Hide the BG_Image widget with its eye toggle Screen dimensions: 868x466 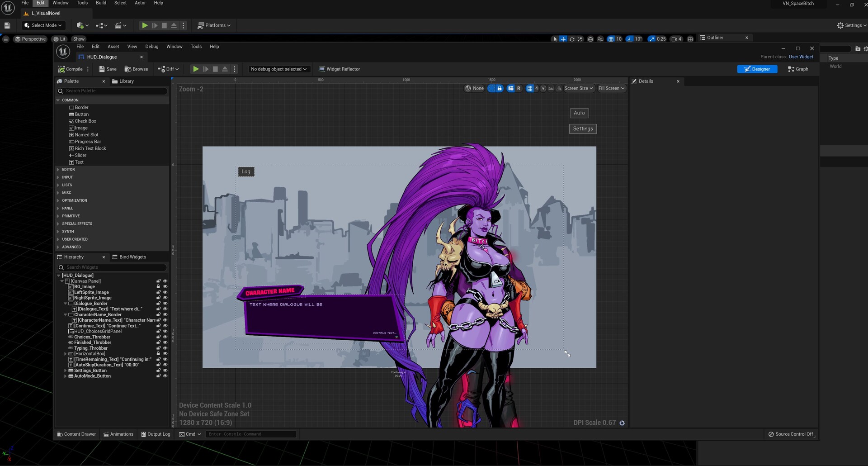pos(165,286)
